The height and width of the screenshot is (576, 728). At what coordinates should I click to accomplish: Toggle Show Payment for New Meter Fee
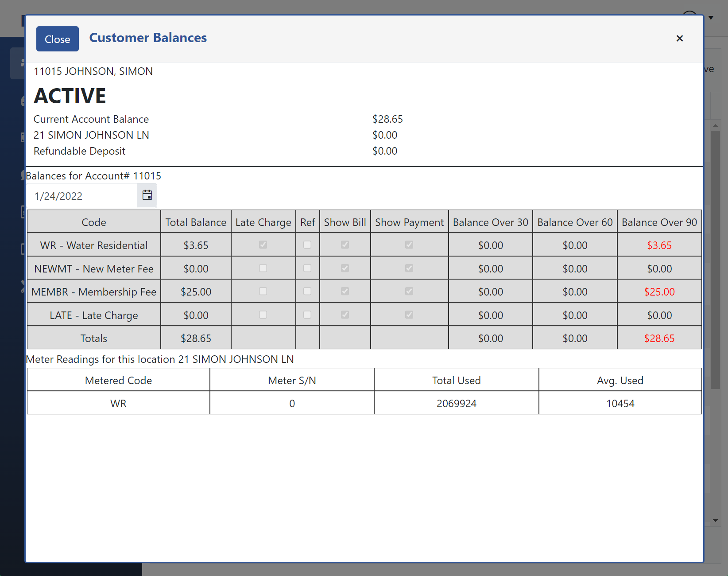(409, 268)
